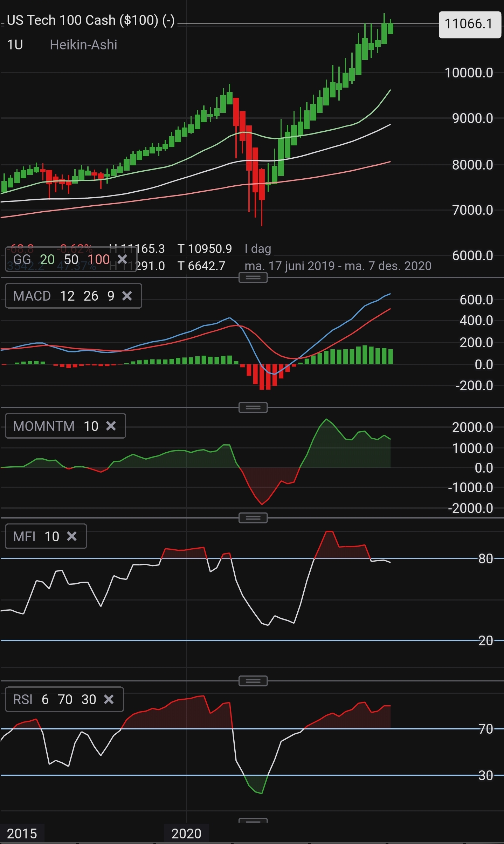Remove the GG moving average indicator
The height and width of the screenshot is (844, 504).
click(x=122, y=259)
